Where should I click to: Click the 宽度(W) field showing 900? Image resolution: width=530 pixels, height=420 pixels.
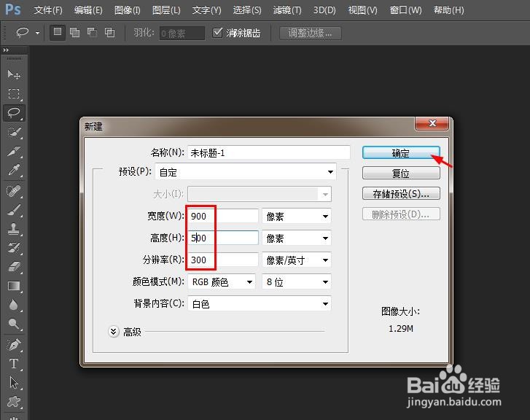(x=223, y=216)
